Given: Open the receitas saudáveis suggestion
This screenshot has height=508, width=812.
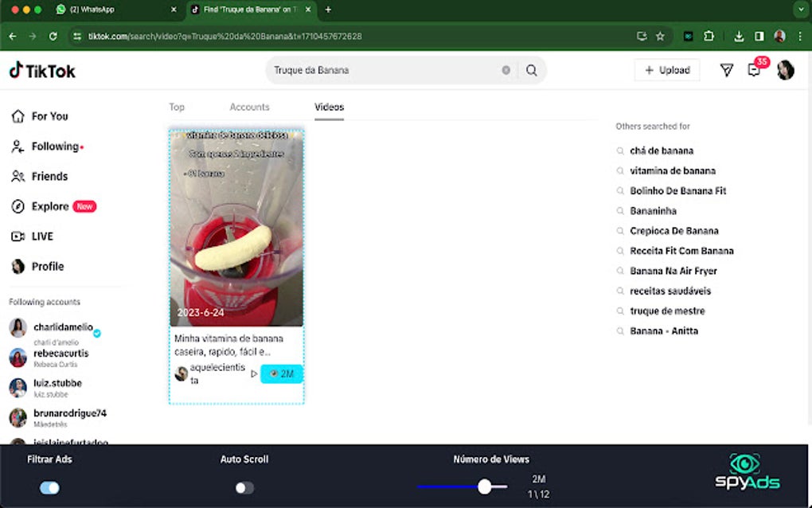Looking at the screenshot, I should point(670,291).
